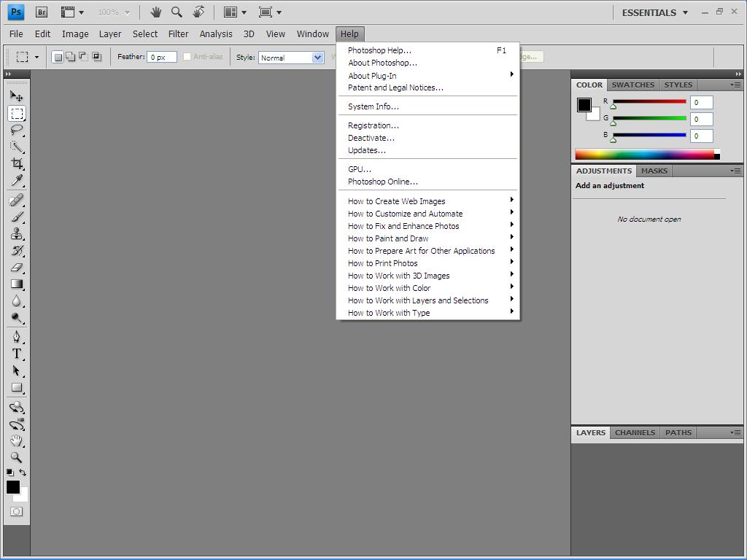This screenshot has width=747, height=560.
Task: Click the Feather input field
Action: click(x=162, y=57)
